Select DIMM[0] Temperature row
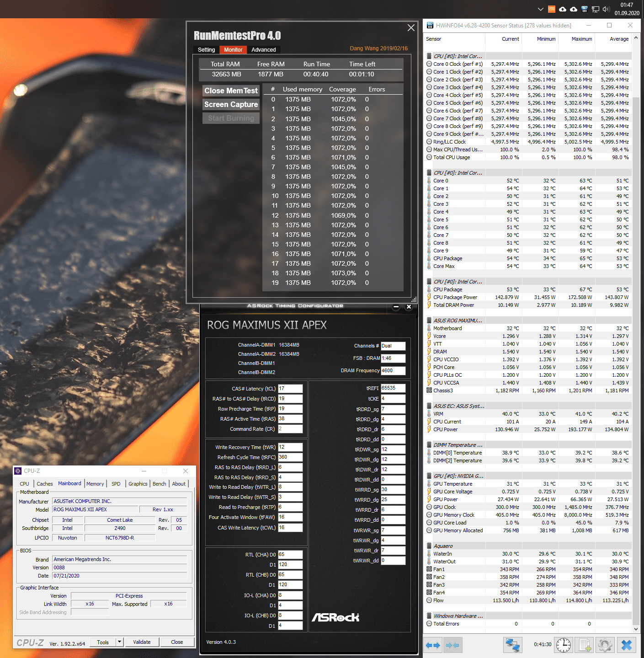 (x=527, y=453)
